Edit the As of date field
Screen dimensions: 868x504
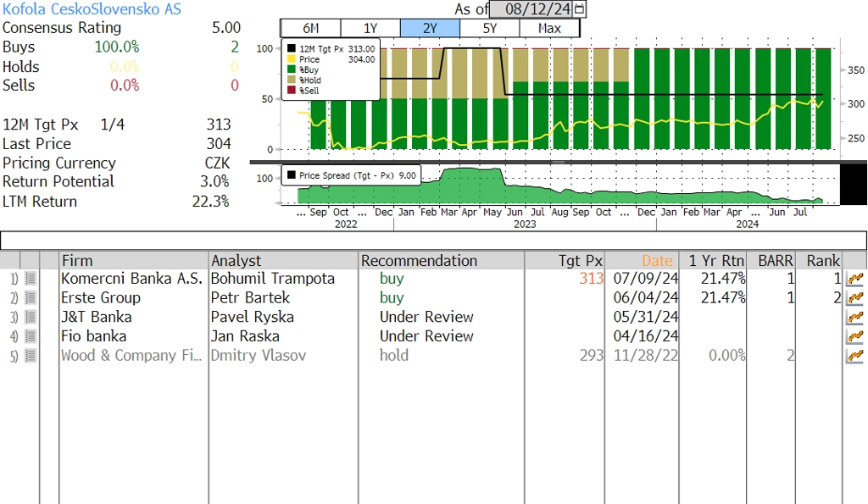pos(531,8)
